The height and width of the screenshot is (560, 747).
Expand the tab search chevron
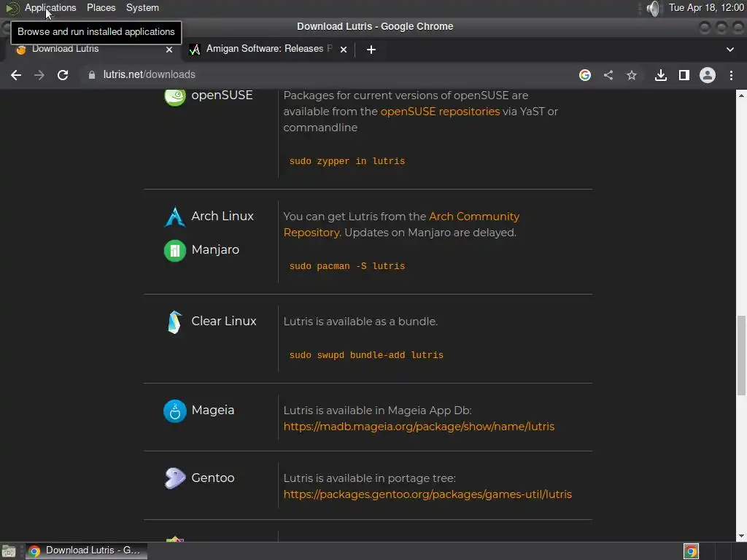click(729, 49)
